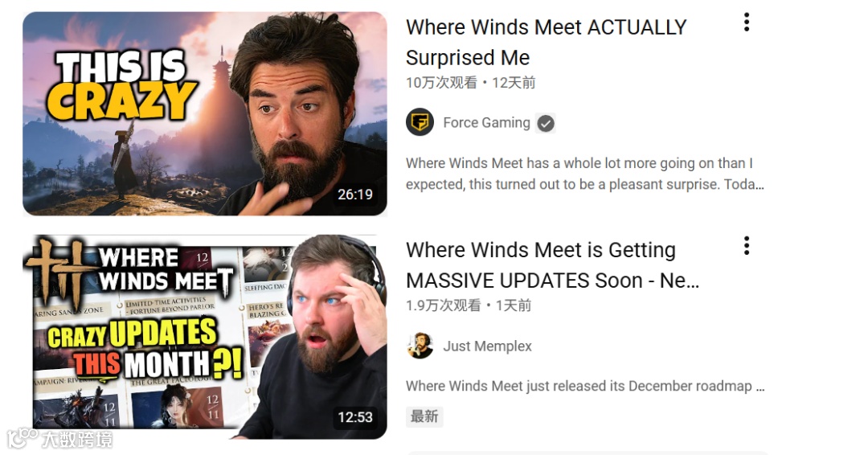Open 'Where Winds Meet is Getting MASSIVE UPDATES' title
Viewport: 868px width, 455px height.
point(552,265)
